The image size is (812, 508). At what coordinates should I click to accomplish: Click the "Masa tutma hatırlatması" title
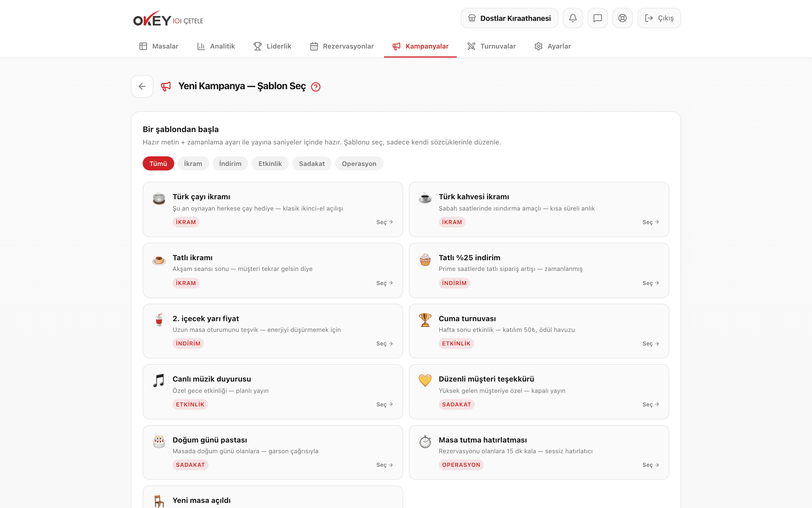pyautogui.click(x=482, y=440)
